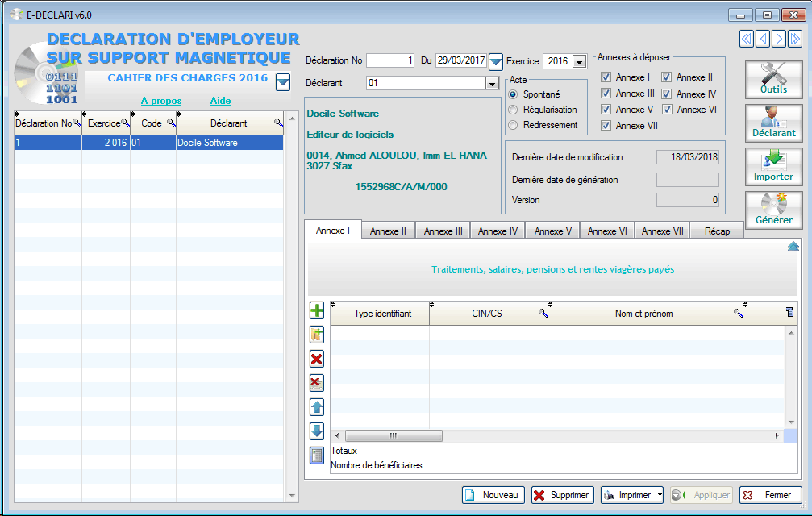
Task: Click the Du date input field
Action: click(461, 60)
